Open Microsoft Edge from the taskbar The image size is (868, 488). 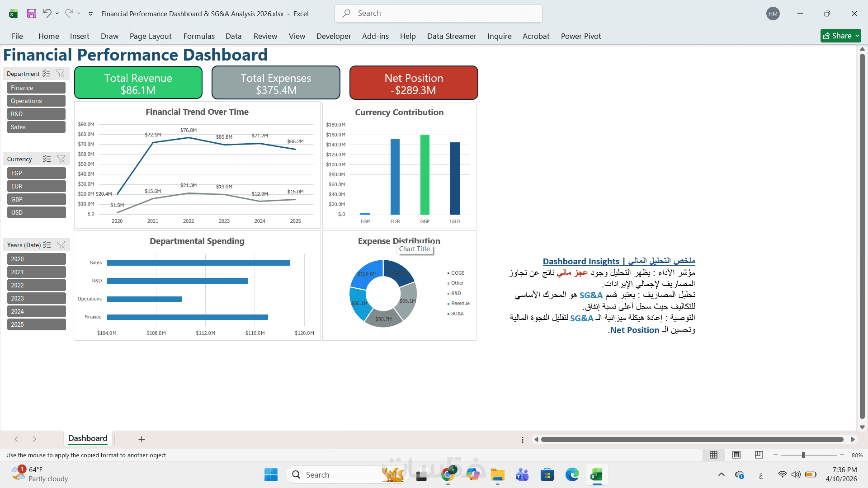pos(572,475)
